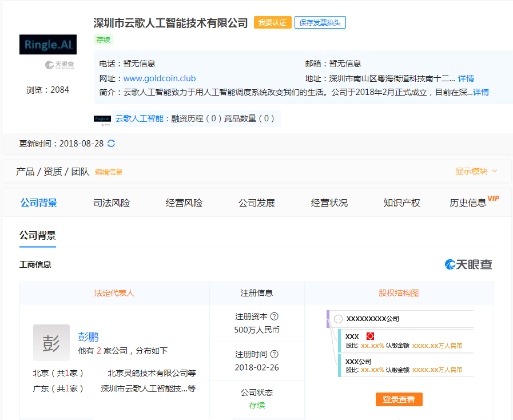
Task: Click the refresh icon beside update time
Action: tap(112, 144)
